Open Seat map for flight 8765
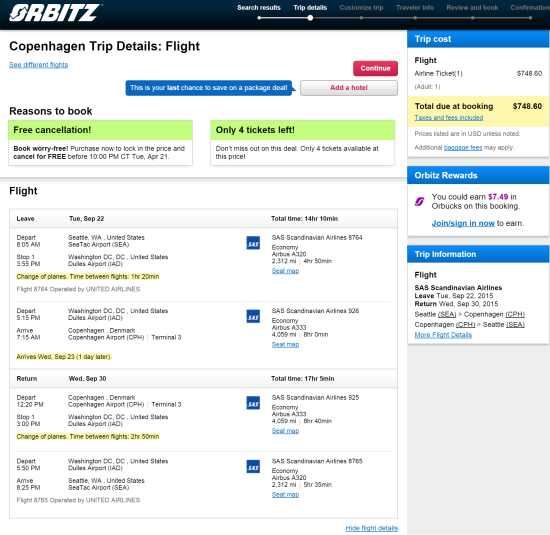This screenshot has width=550, height=535. coord(285,495)
